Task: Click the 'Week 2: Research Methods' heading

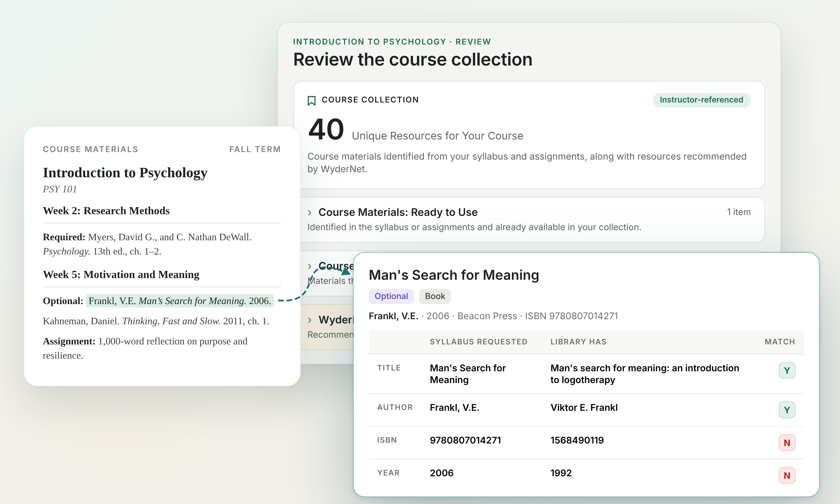Action: (106, 211)
